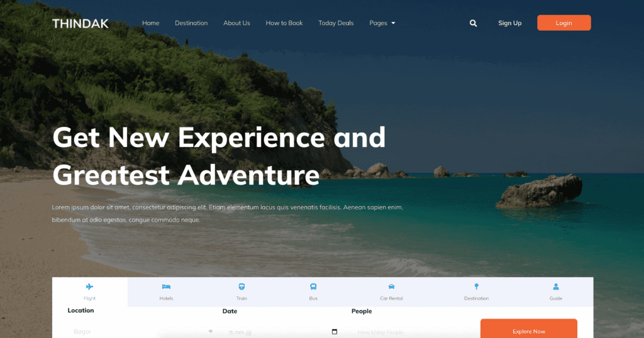Click the orange Login button
Screen dimensions: 644x338
(564, 23)
